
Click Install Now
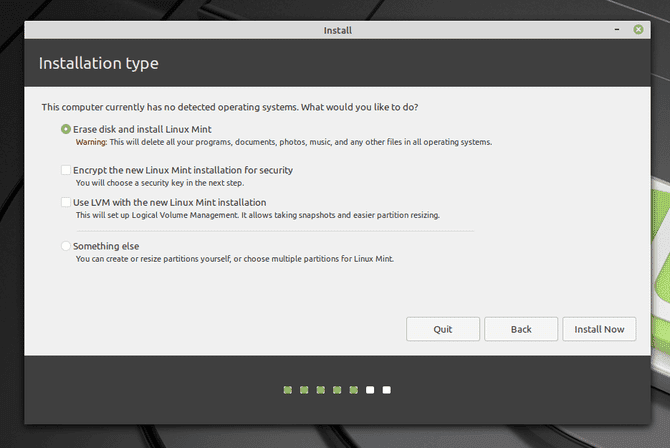point(599,329)
